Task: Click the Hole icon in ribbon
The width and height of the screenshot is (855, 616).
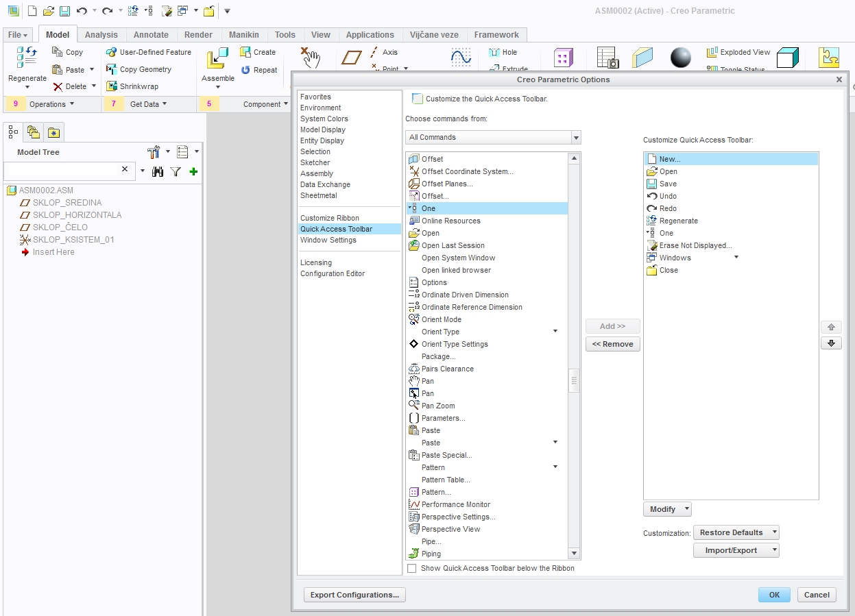Action: (494, 52)
